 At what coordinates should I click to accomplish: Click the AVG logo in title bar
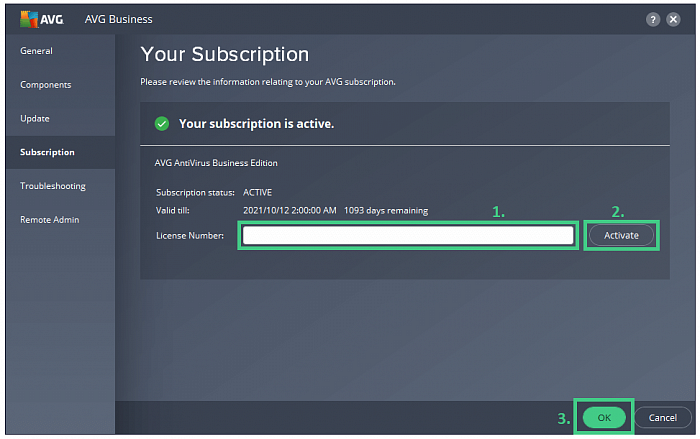39,19
